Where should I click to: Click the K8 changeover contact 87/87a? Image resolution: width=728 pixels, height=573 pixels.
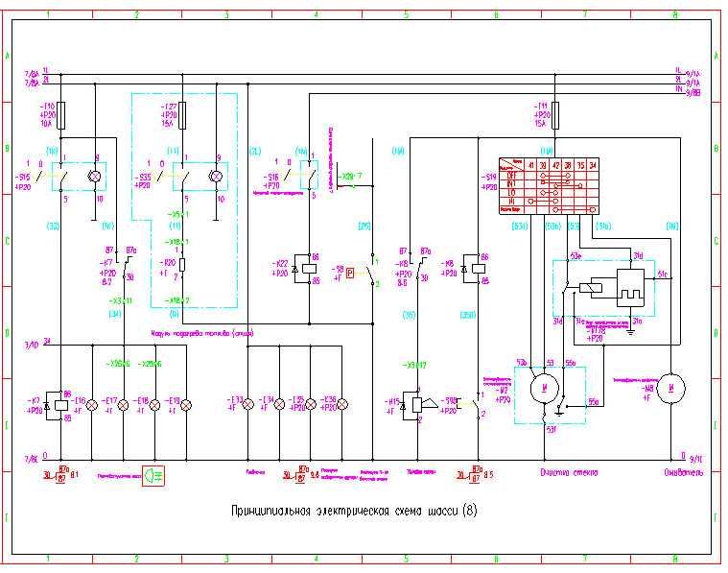(418, 264)
